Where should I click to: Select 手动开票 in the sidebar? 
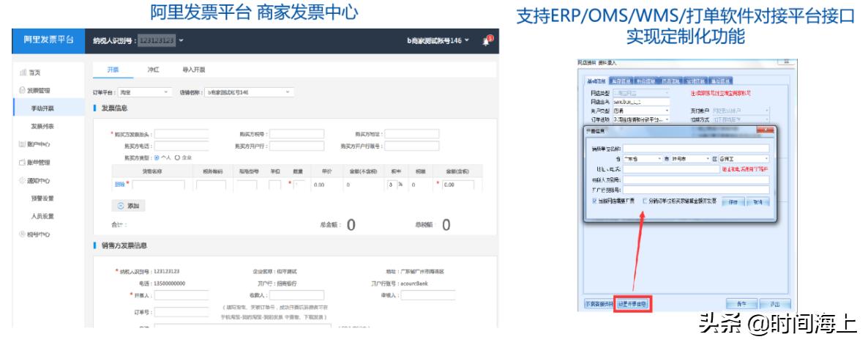click(42, 108)
